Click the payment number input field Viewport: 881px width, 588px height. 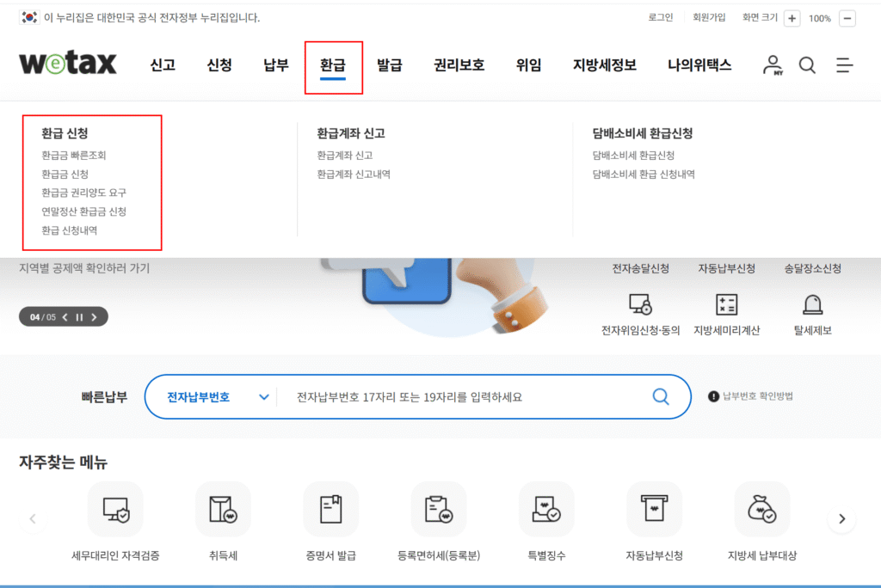(x=465, y=397)
